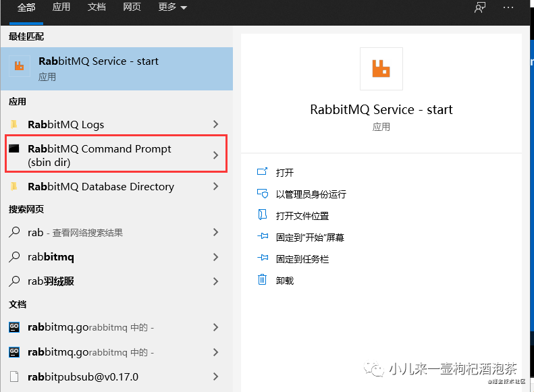
Task: Choose 卸载 to uninstall
Action: 285,281
